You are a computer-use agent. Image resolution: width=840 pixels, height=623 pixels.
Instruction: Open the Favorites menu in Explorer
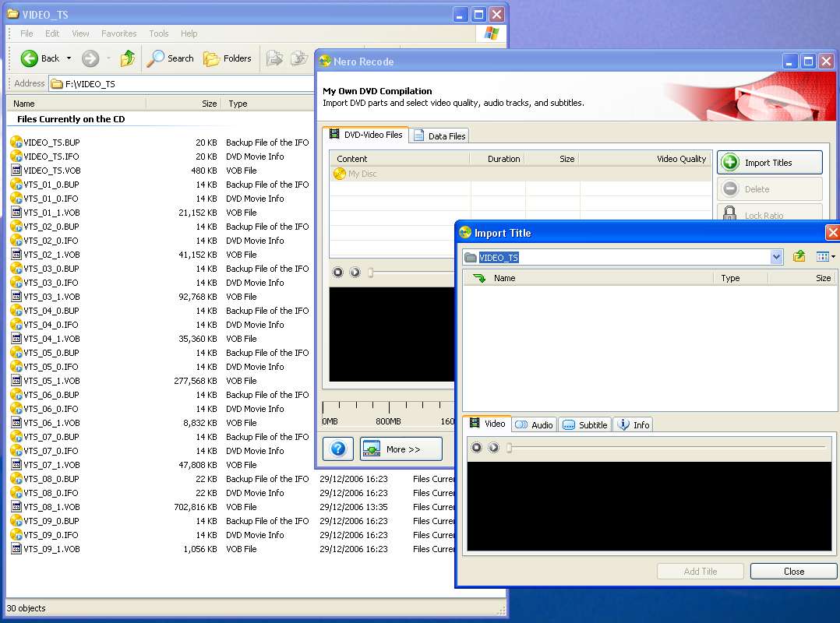coord(118,33)
